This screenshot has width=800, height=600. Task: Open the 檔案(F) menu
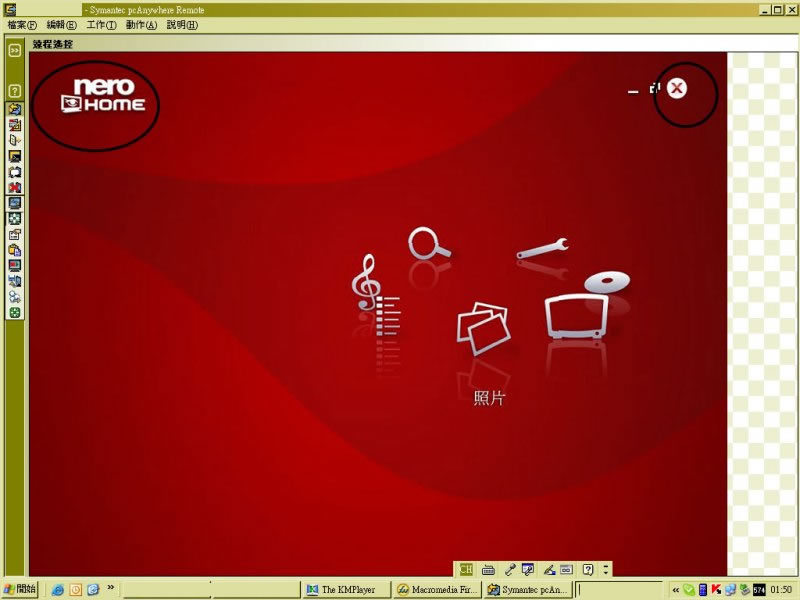pos(21,24)
